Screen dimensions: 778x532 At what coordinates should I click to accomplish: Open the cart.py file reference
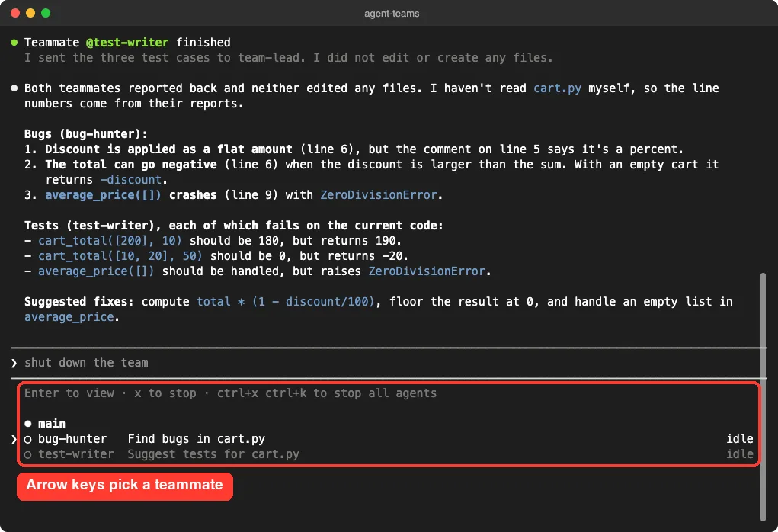pos(557,88)
